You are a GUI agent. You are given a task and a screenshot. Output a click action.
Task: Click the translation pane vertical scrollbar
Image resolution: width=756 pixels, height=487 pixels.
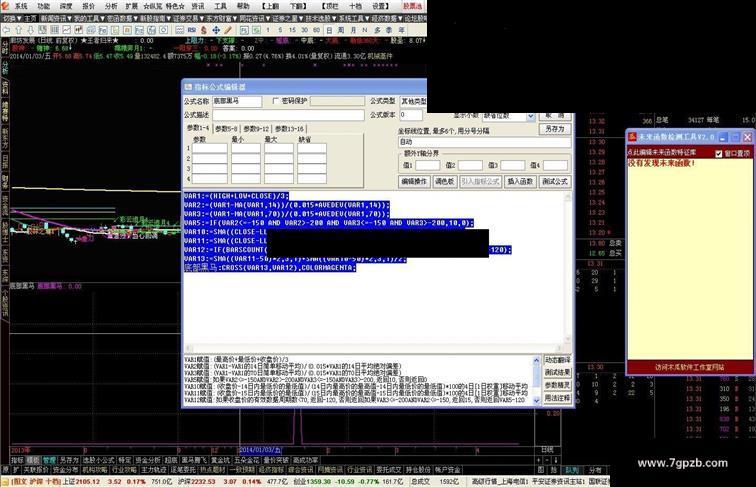click(x=537, y=380)
